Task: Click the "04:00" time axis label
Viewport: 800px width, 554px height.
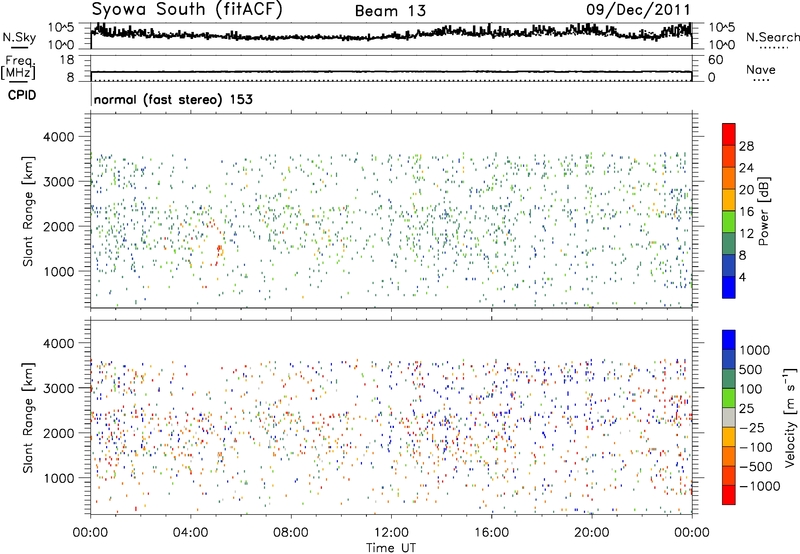Action: (x=190, y=533)
